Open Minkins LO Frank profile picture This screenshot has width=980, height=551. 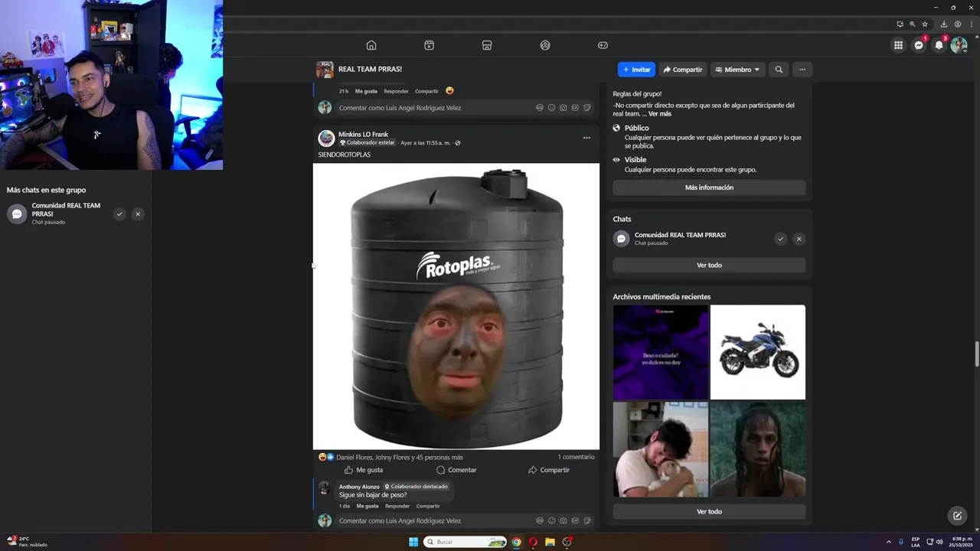pos(326,139)
